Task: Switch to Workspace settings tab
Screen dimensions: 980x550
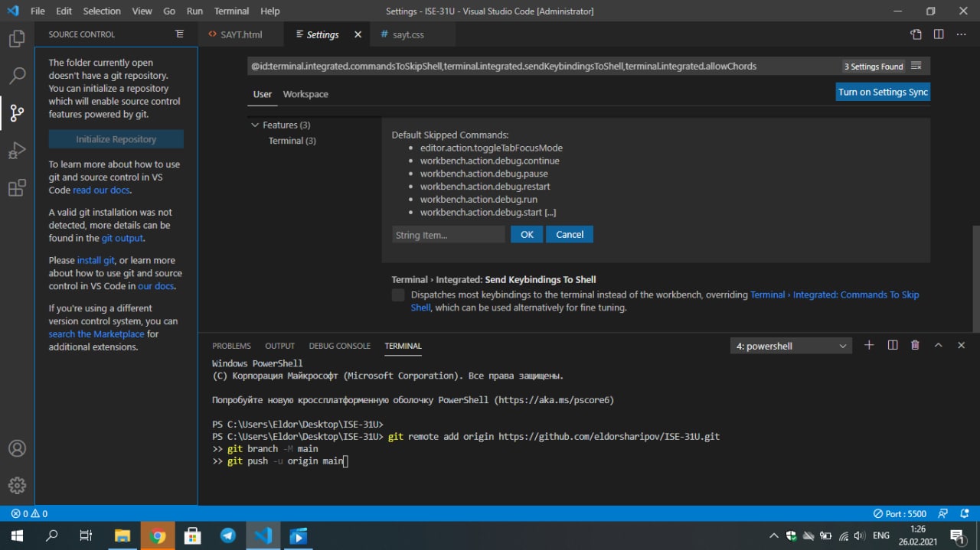Action: point(305,94)
